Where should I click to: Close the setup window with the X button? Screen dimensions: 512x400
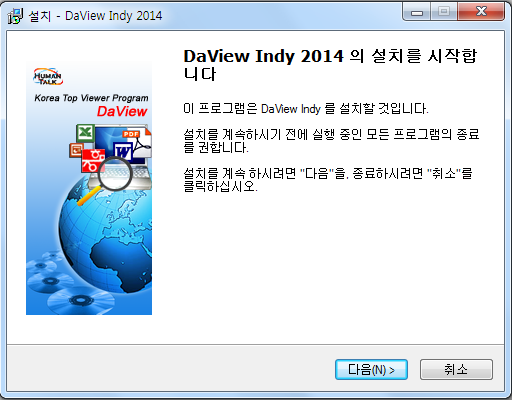[x=481, y=12]
